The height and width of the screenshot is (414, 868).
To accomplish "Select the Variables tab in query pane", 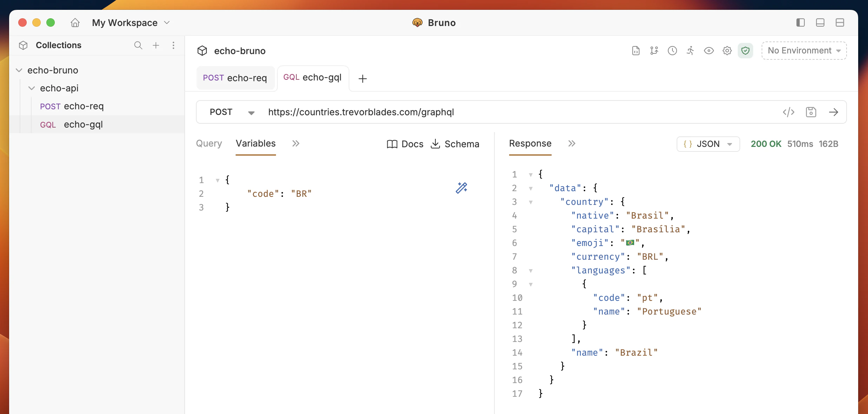I will click(x=256, y=143).
